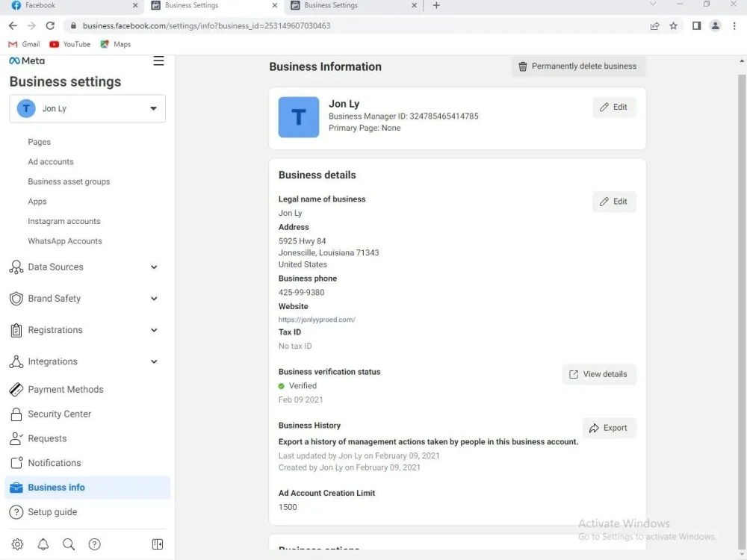Reload the page
The image size is (747, 560).
pos(50,25)
